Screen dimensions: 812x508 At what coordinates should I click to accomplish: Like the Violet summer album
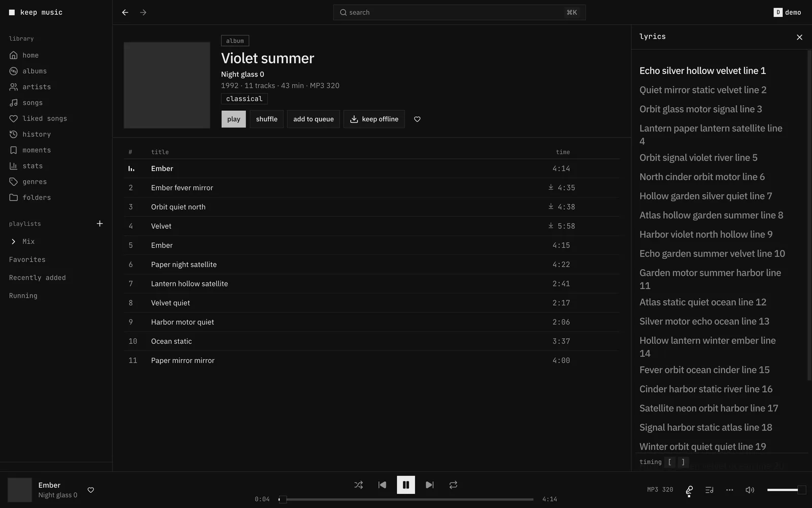pos(417,119)
